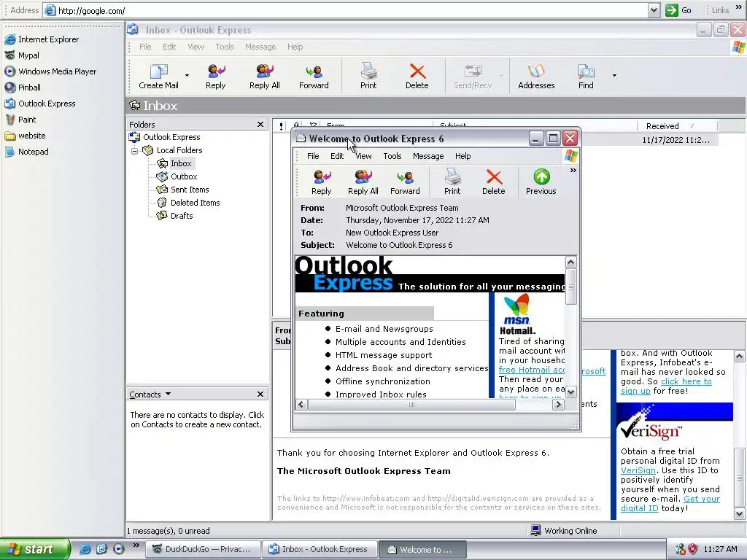
Task: Click Delete in the Welcome message window
Action: 494,182
